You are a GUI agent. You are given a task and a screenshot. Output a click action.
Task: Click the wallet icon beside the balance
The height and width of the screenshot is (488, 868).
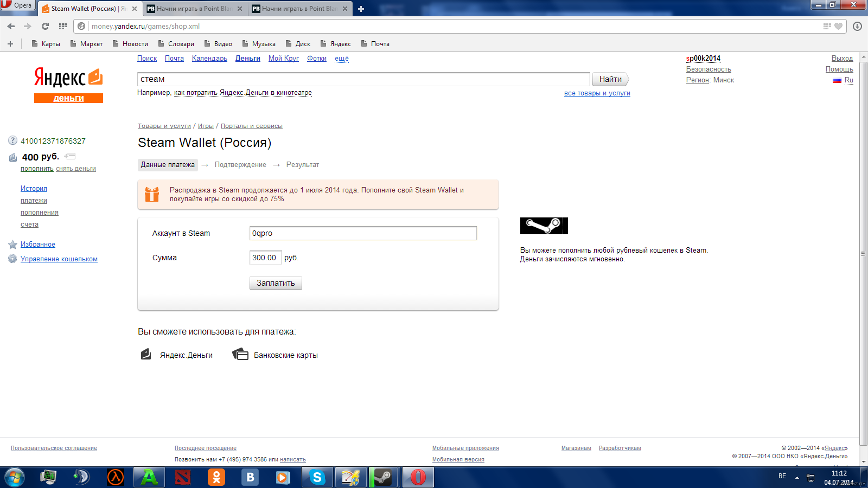pyautogui.click(x=13, y=157)
